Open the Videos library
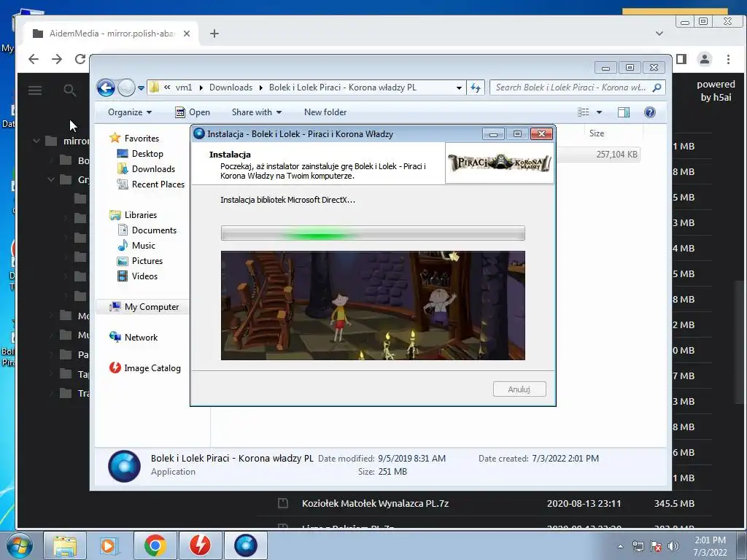Viewport: 747px width, 560px height. (137, 276)
